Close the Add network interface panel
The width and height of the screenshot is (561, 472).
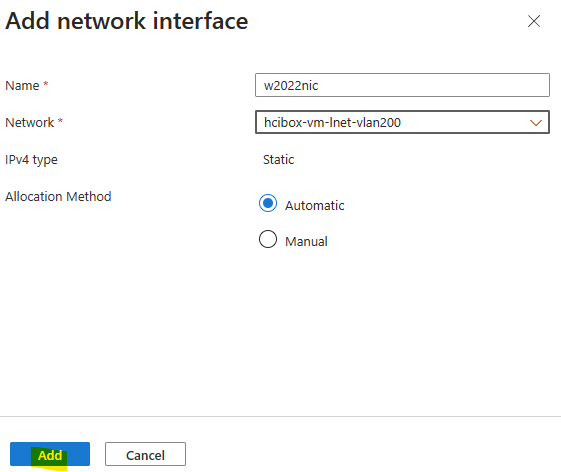click(534, 21)
